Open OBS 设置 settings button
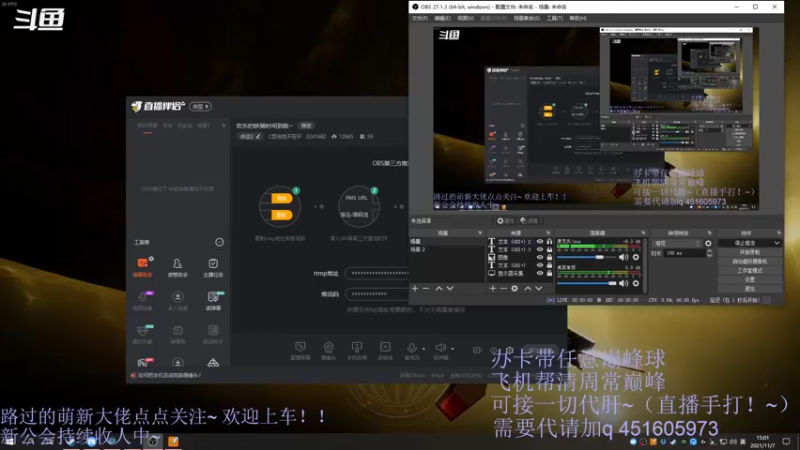800x450 pixels. [x=749, y=280]
